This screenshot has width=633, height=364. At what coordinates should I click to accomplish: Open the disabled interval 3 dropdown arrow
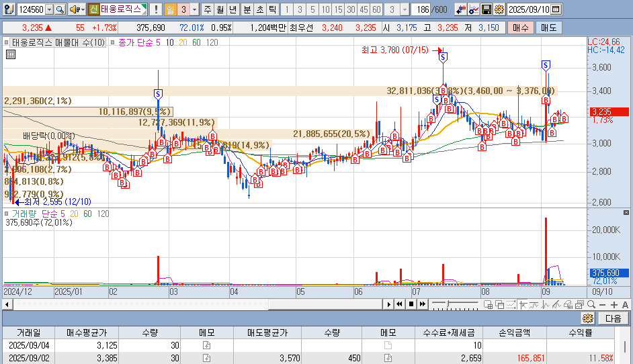[x=405, y=9]
